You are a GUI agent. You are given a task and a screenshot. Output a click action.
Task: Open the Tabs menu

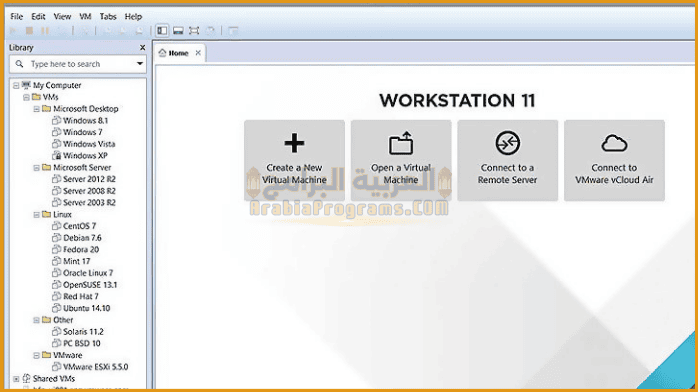coord(108,16)
